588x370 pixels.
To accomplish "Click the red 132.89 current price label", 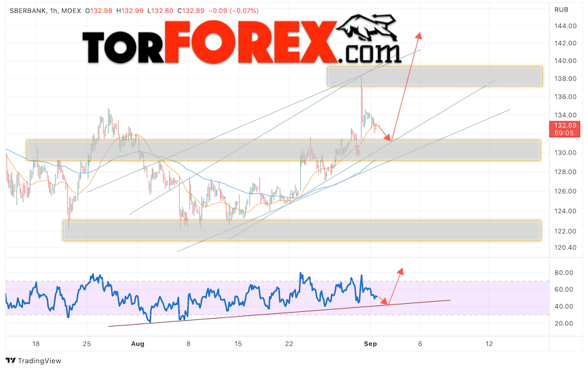I will pyautogui.click(x=565, y=126).
